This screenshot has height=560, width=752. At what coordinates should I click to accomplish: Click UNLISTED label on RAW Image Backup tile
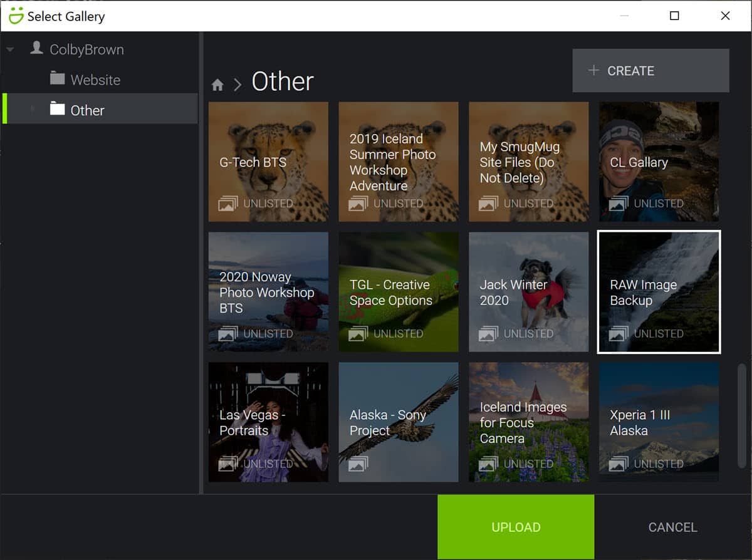pyautogui.click(x=659, y=334)
